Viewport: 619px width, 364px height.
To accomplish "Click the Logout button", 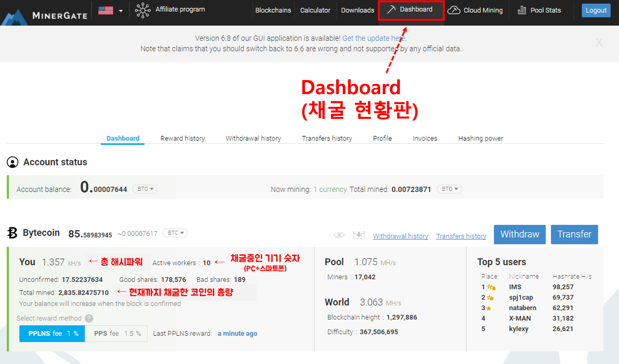I will [596, 10].
